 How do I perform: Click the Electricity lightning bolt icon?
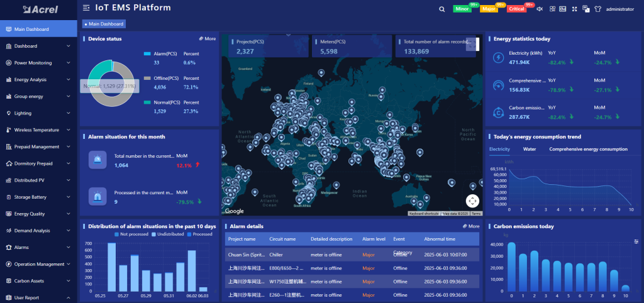point(498,58)
